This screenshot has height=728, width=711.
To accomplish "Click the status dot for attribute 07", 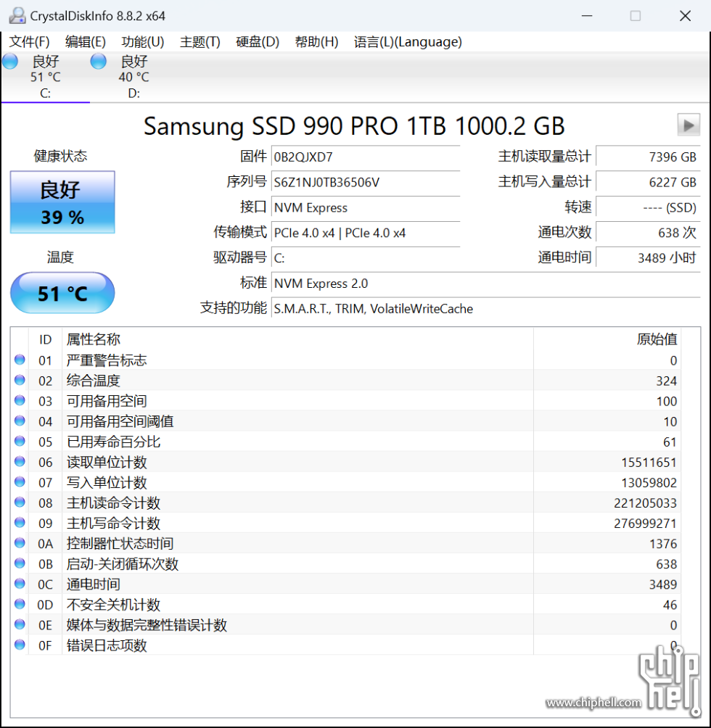I will click(20, 482).
